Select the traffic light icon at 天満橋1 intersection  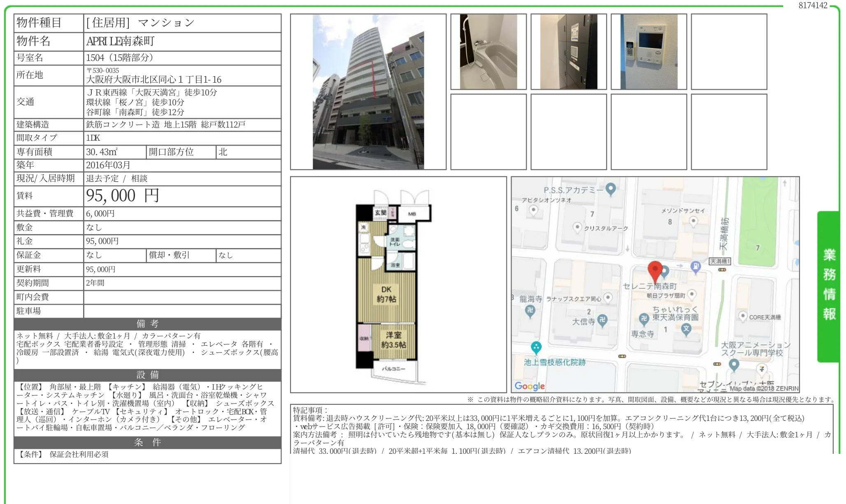(x=722, y=269)
